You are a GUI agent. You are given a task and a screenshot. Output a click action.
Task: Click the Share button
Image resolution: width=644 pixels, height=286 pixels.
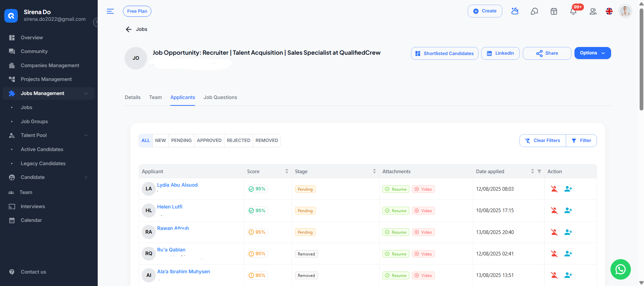[547, 53]
